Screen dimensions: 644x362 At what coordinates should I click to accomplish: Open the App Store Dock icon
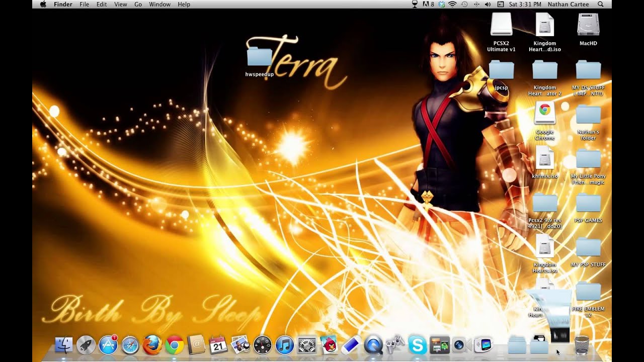click(x=108, y=345)
